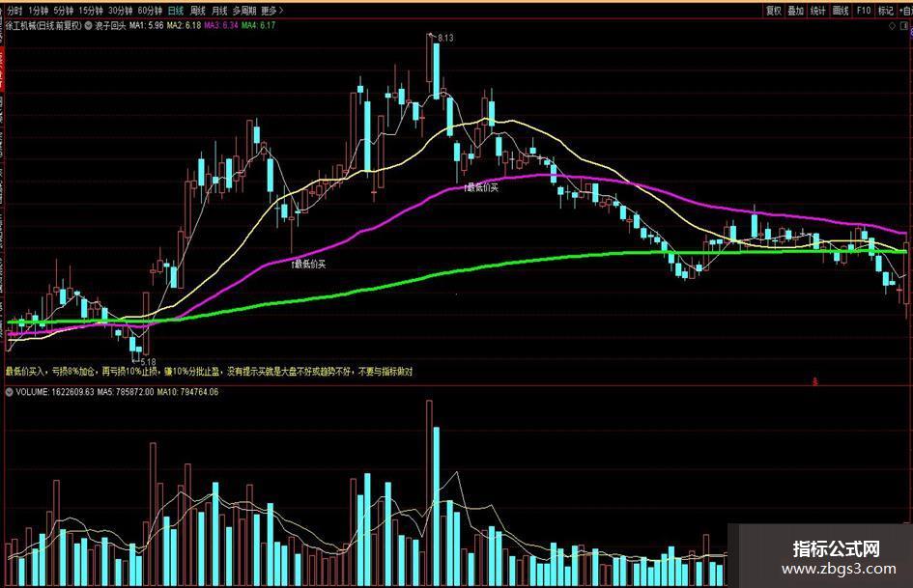Select the 60分钟 period tab
Viewport: 913px width, 588px height.
pos(150,11)
